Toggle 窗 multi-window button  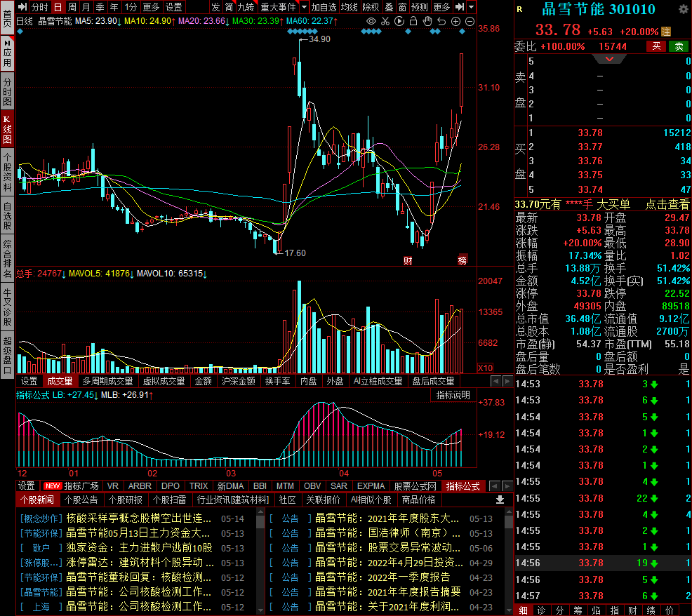pos(402,7)
